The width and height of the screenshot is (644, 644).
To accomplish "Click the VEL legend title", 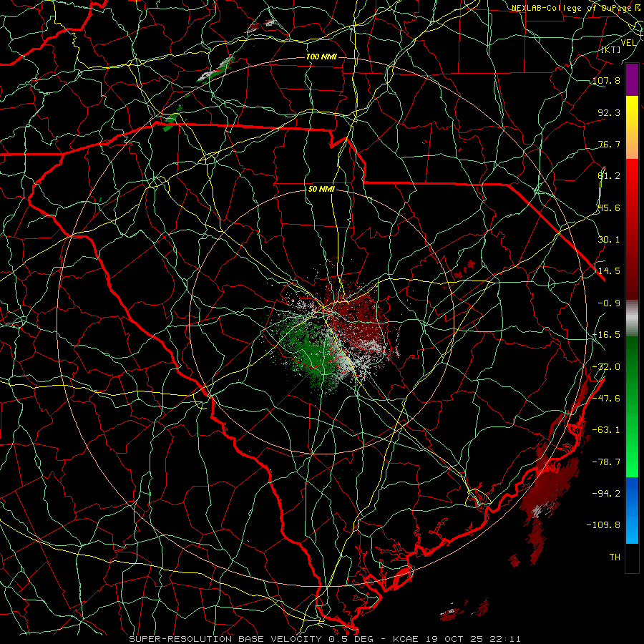I will pos(628,43).
